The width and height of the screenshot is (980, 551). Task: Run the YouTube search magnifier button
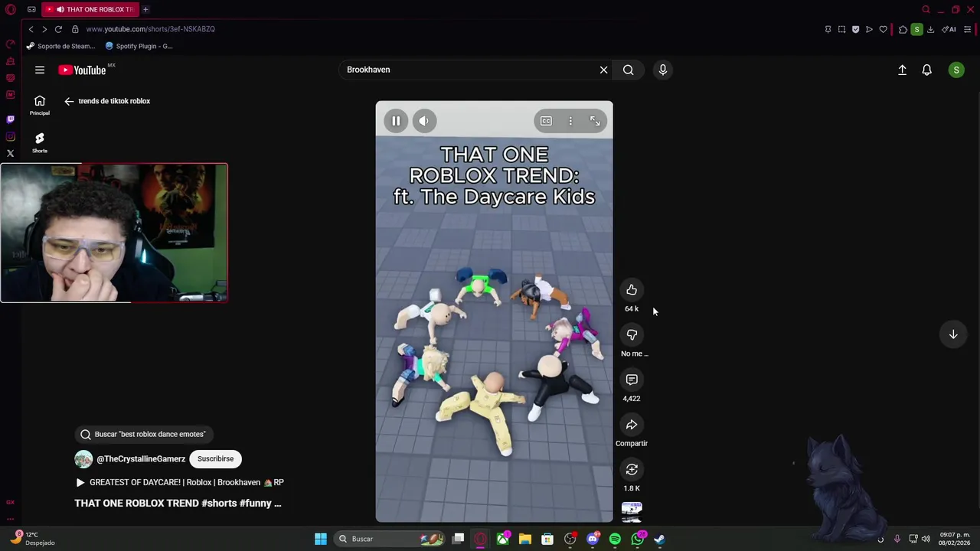[x=629, y=70]
